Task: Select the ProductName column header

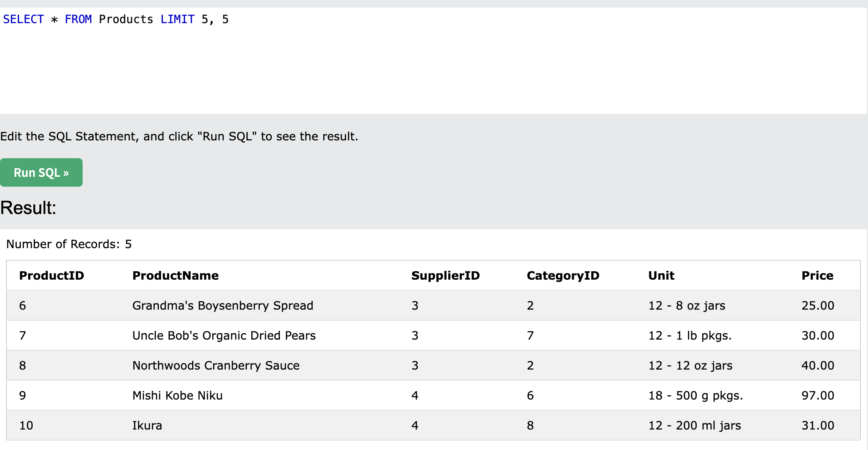Action: [175, 275]
